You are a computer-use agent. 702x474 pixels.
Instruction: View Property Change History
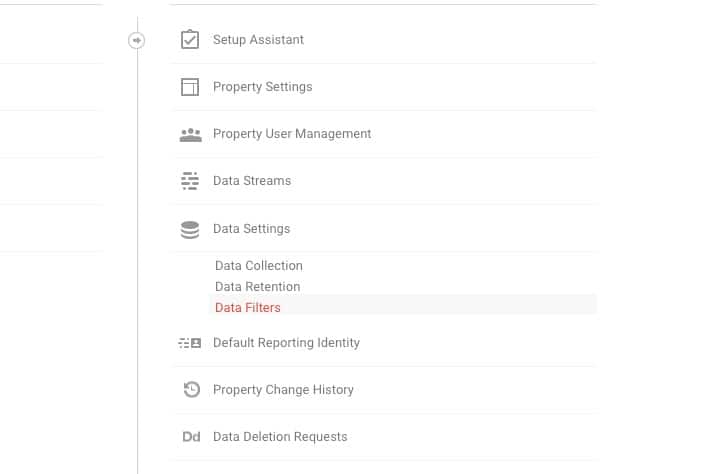click(x=283, y=390)
